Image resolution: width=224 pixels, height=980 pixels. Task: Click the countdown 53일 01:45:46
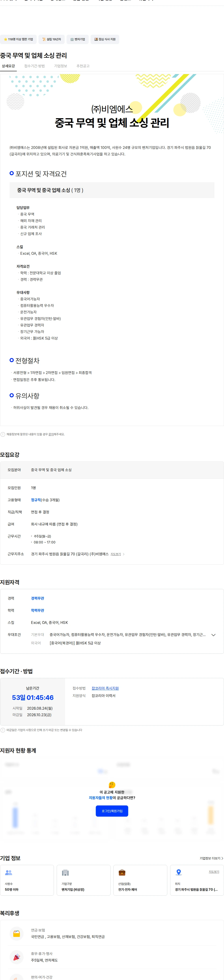click(x=33, y=697)
